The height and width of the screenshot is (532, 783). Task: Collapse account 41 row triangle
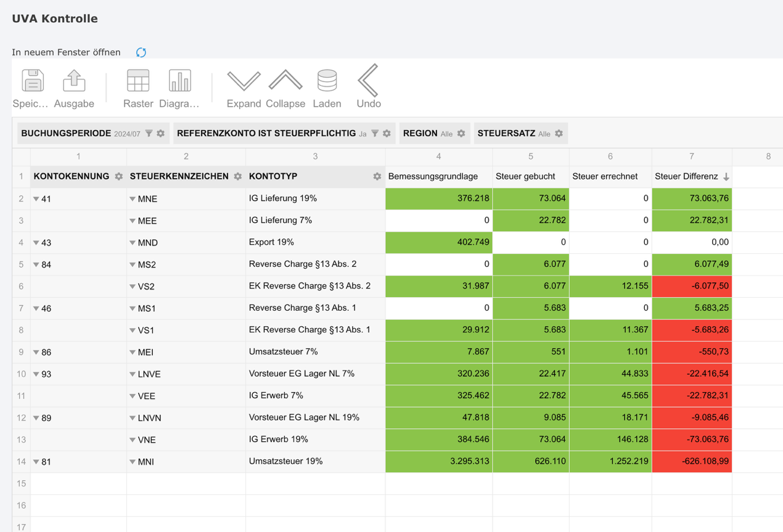tap(36, 199)
